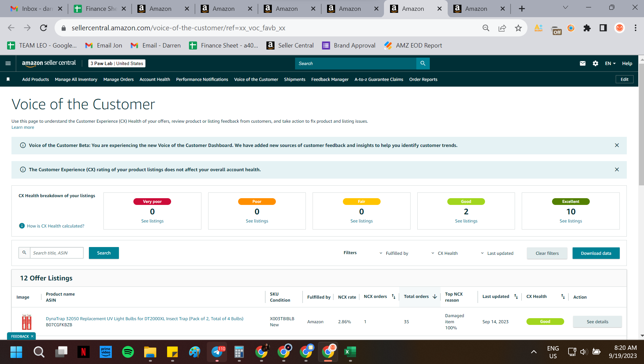644x364 pixels.
Task: Open the Brand Approval bookmark
Action: (x=349, y=45)
